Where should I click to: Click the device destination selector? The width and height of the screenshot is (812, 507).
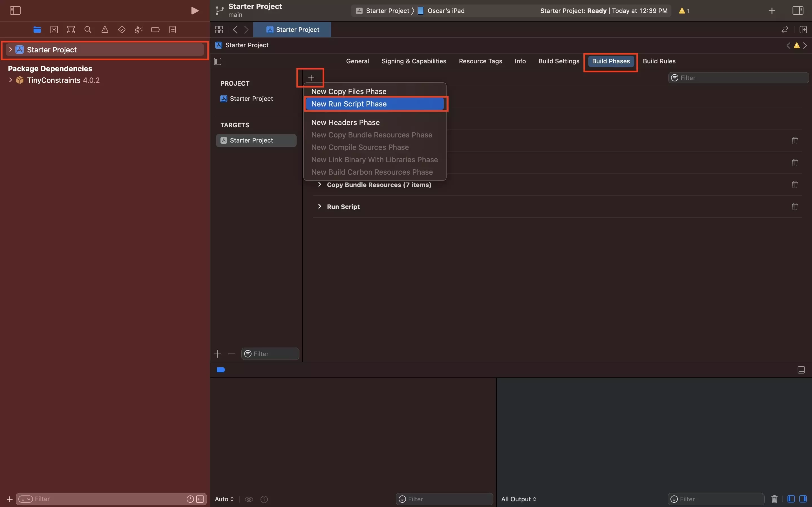coord(445,10)
